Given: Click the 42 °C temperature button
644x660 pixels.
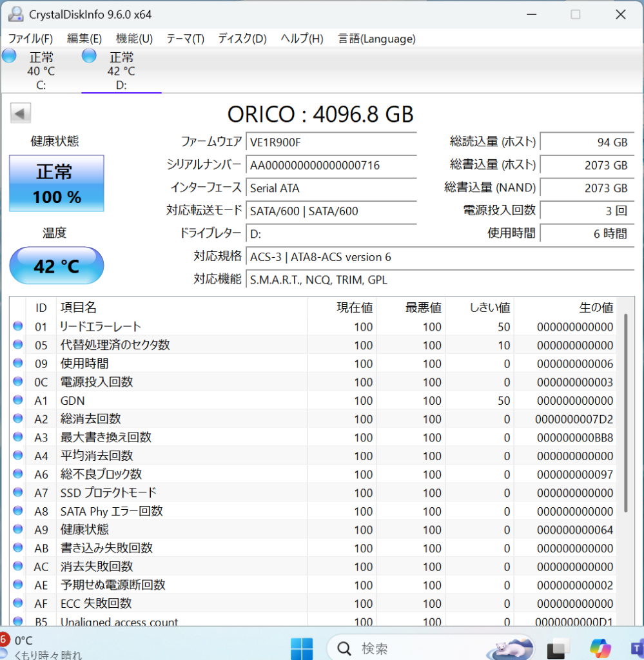Looking at the screenshot, I should point(56,266).
